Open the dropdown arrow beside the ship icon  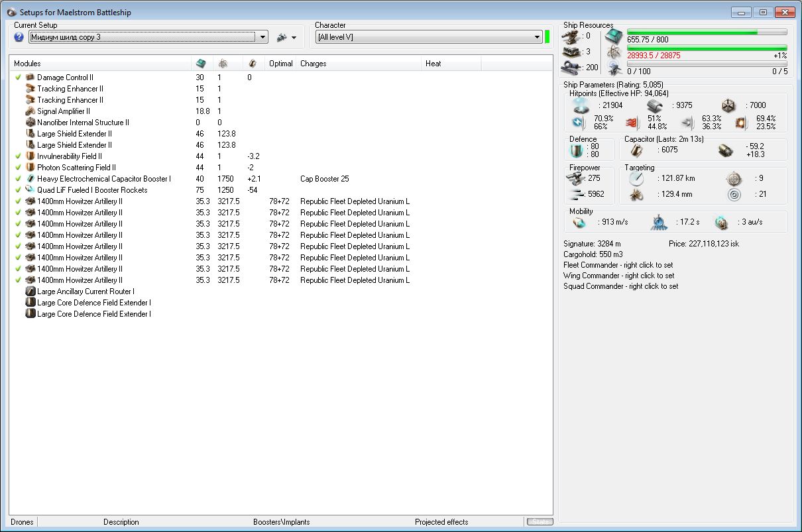point(294,38)
